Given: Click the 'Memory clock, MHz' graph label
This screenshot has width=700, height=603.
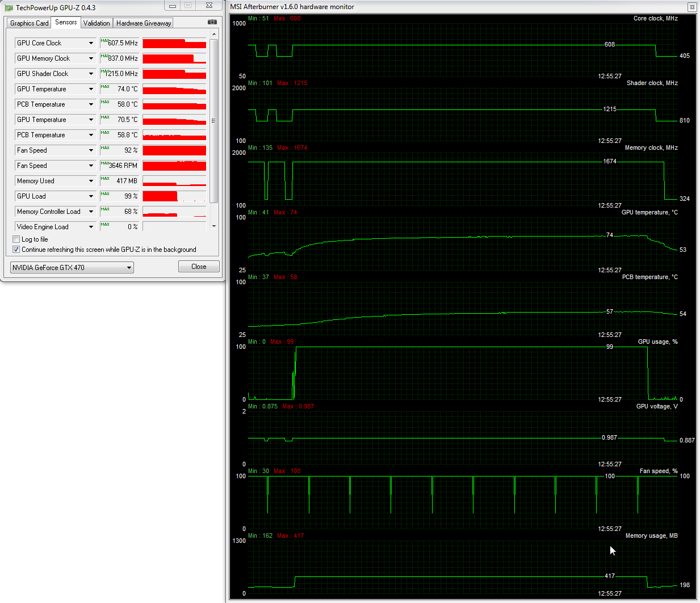Looking at the screenshot, I should [651, 147].
